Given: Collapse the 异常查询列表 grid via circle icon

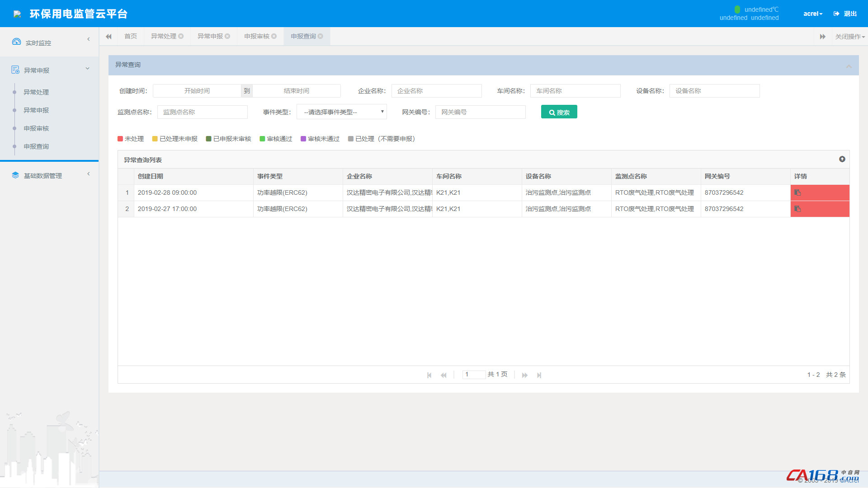Looking at the screenshot, I should (842, 159).
